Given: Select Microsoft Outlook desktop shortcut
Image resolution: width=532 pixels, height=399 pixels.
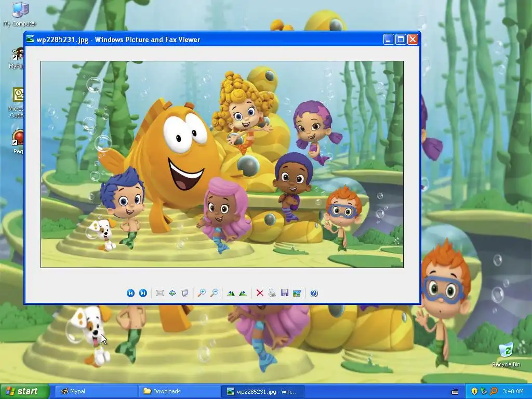Looking at the screenshot, I should [16, 103].
